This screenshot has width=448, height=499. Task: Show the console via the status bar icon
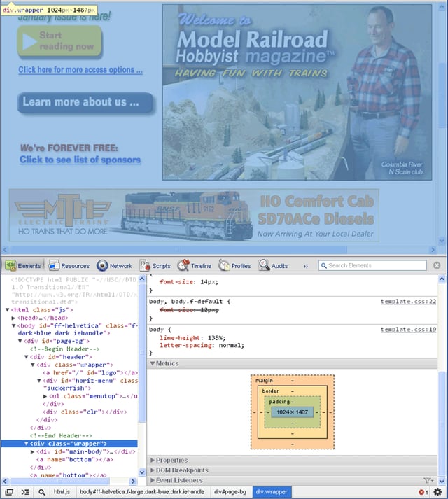coord(25,492)
